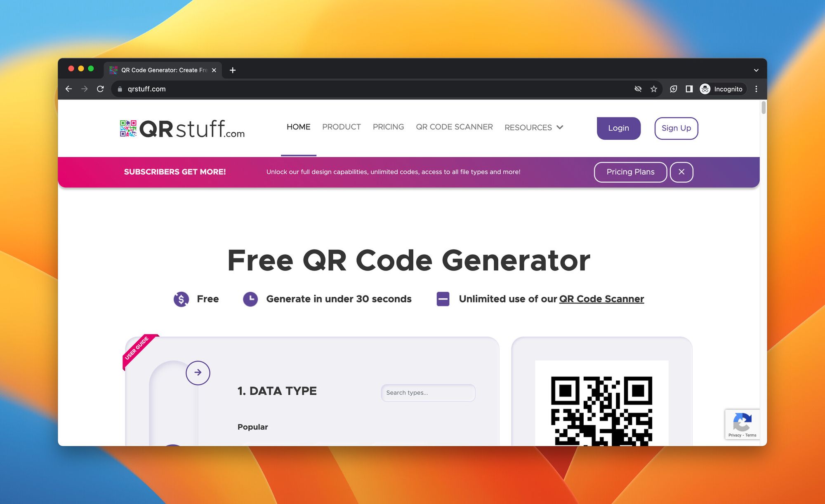Dismiss the subscribers banner with X button

tap(682, 172)
